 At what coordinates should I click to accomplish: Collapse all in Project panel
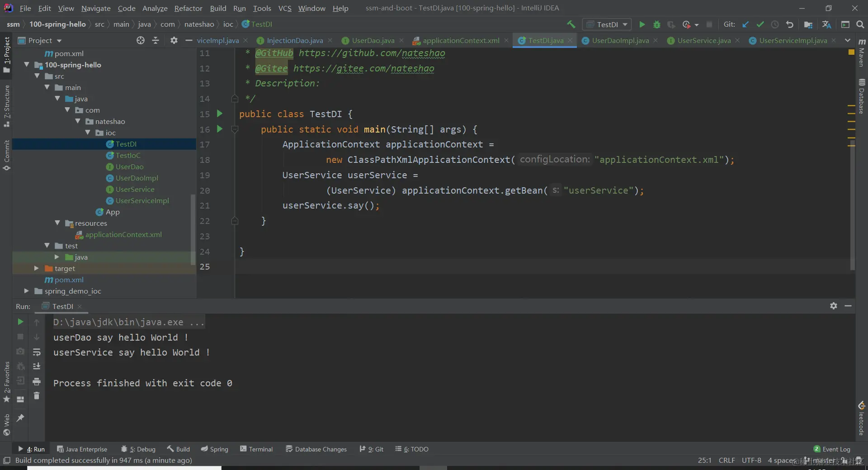[156, 40]
